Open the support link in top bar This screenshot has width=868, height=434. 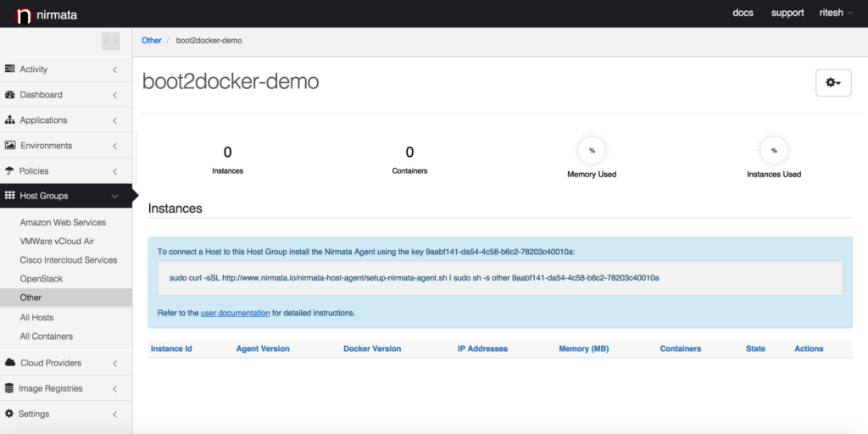[x=787, y=13]
